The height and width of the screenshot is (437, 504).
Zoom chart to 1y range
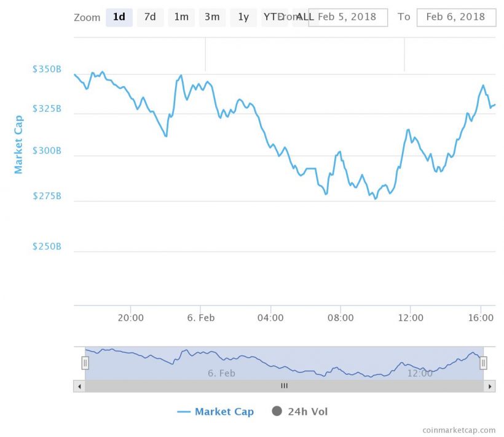point(243,17)
